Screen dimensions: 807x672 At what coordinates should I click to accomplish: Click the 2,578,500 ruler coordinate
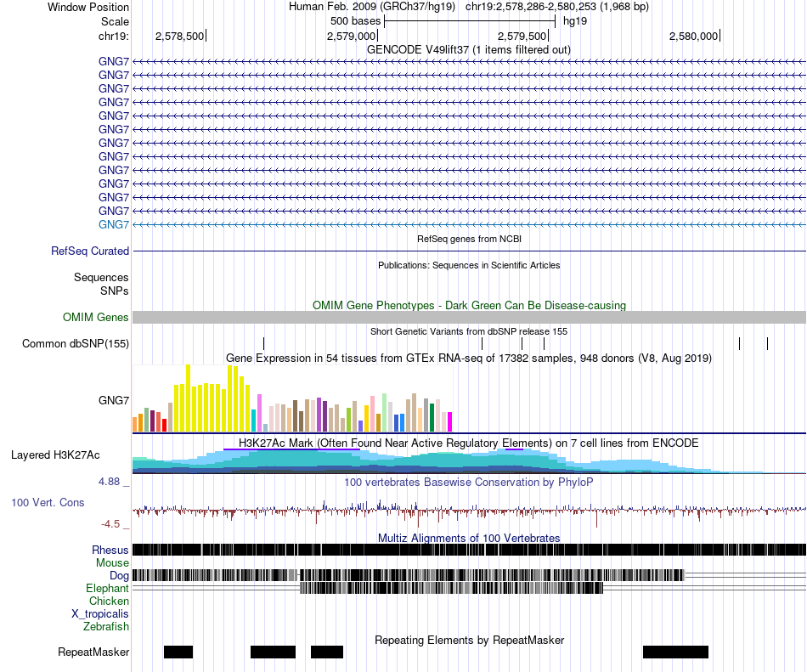(x=179, y=36)
